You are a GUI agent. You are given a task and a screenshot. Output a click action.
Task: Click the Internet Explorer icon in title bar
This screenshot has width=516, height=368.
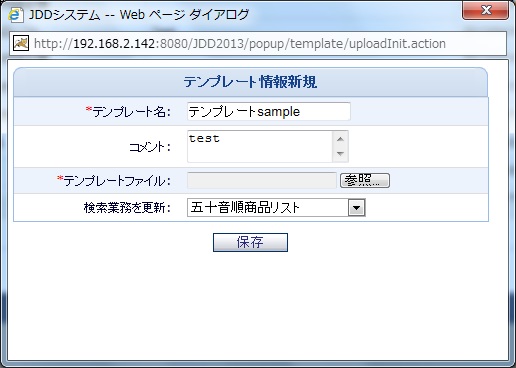(x=15, y=15)
